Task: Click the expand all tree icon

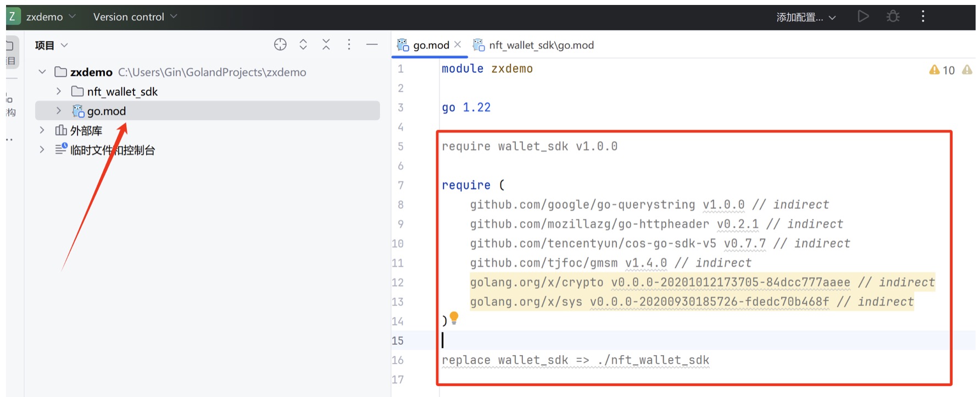Action: tap(303, 45)
